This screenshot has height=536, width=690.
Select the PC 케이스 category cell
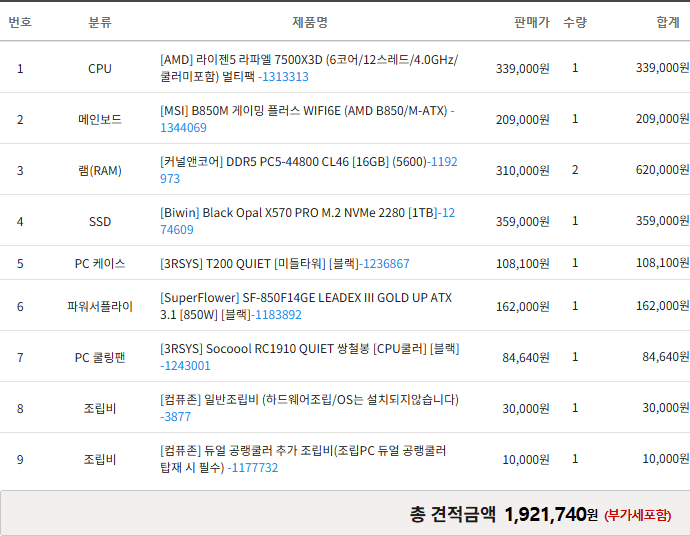100,264
